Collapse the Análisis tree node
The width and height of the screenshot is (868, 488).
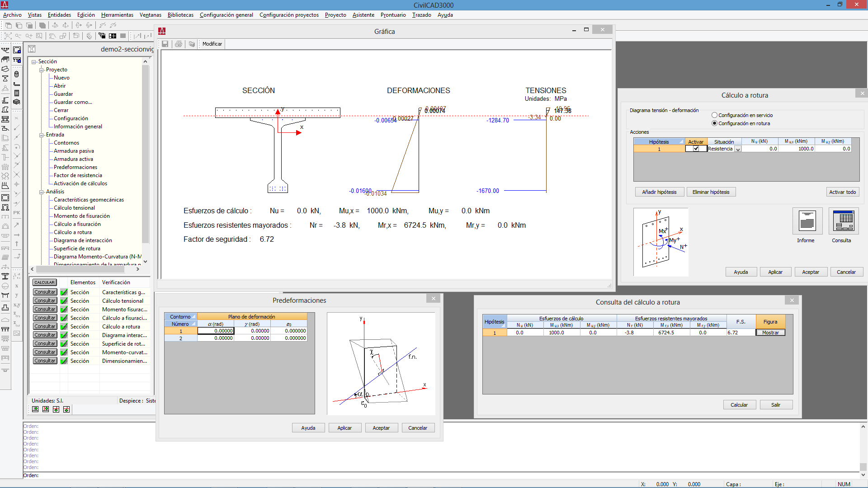pos(42,192)
